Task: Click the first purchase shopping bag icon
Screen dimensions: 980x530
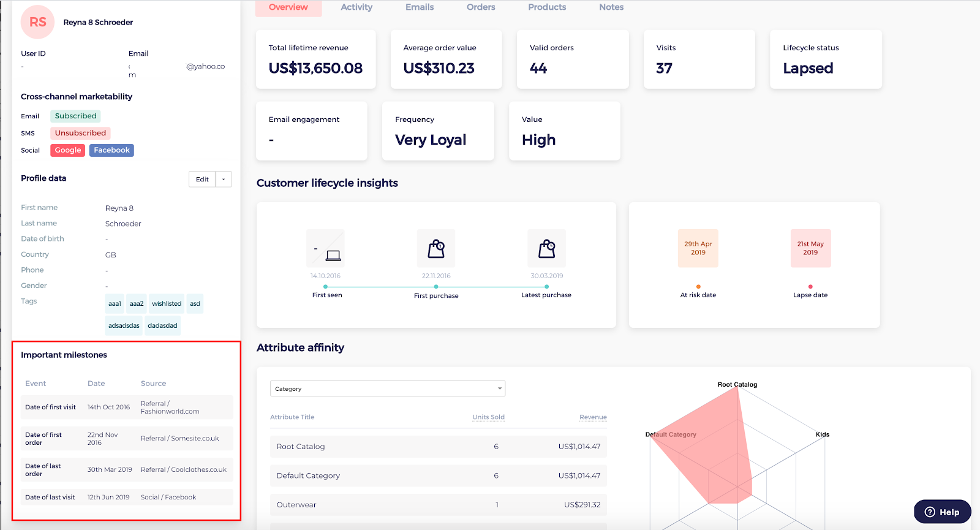Action: pos(436,248)
